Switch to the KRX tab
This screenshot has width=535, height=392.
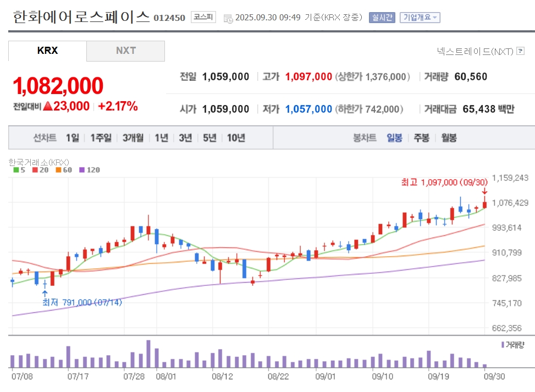pyautogui.click(x=47, y=51)
